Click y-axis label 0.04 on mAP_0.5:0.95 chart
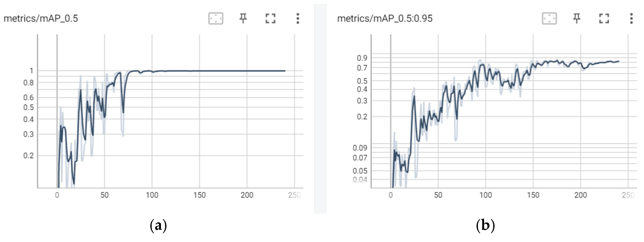The height and width of the screenshot is (242, 644). (x=360, y=180)
